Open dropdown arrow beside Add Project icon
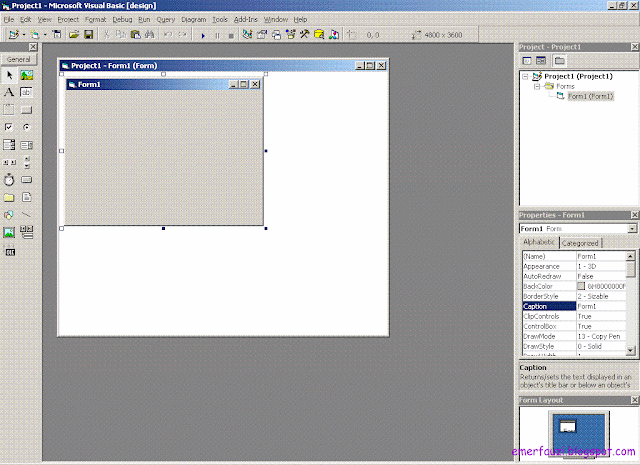Screen dimensions: 640x465 point(24,35)
